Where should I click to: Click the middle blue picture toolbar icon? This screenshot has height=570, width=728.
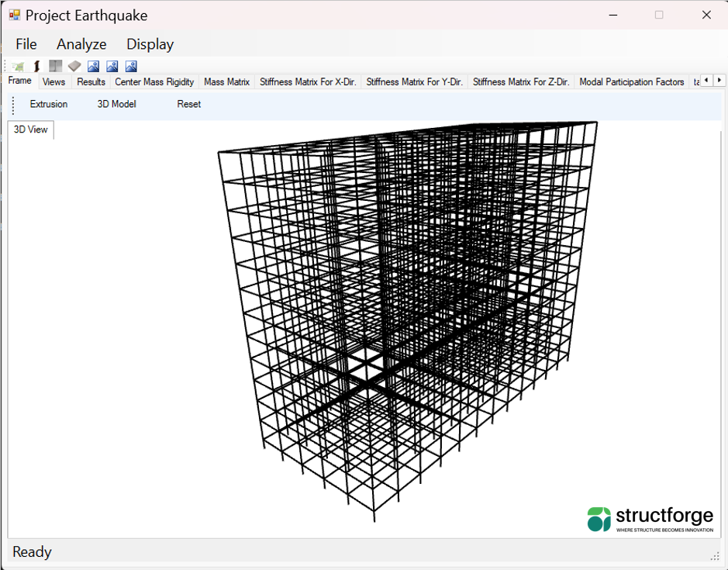(112, 67)
